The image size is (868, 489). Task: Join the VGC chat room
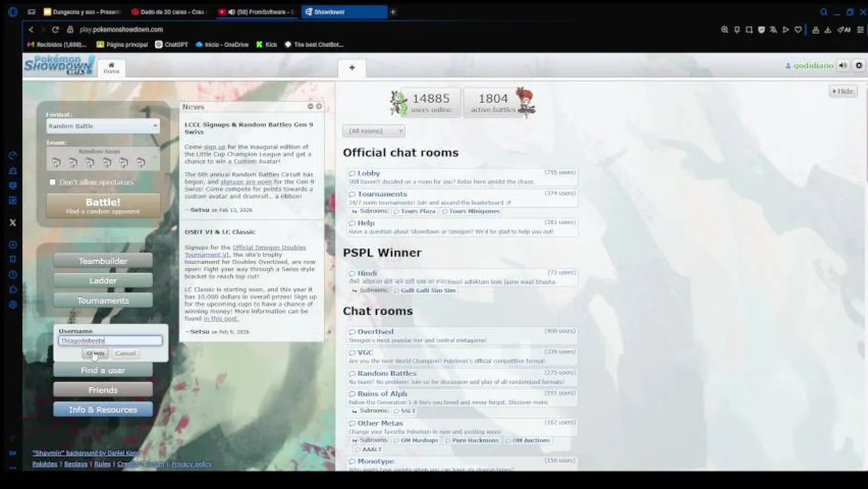click(462, 357)
